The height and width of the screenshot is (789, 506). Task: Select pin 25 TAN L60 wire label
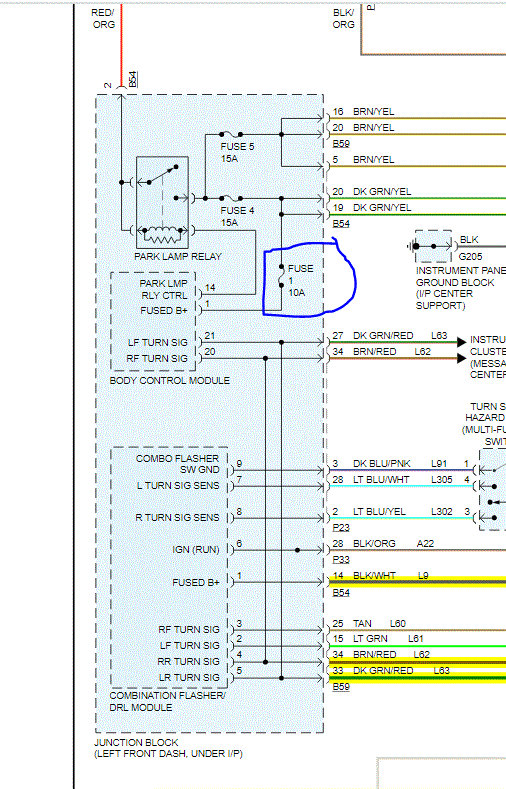point(369,623)
